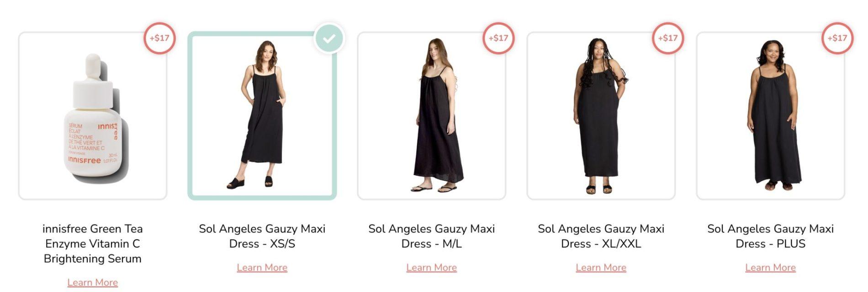Open Learn More for innisfree serum

click(x=93, y=283)
